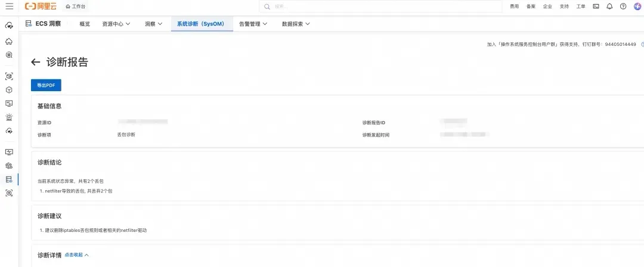Expand the 数据探索 dropdown
644x267 pixels.
296,24
